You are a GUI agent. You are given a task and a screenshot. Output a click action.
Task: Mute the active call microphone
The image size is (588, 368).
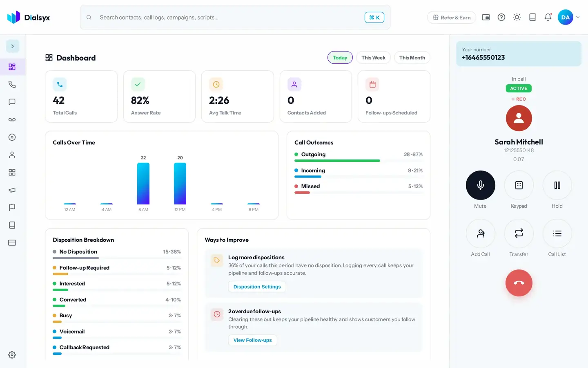[x=480, y=185]
